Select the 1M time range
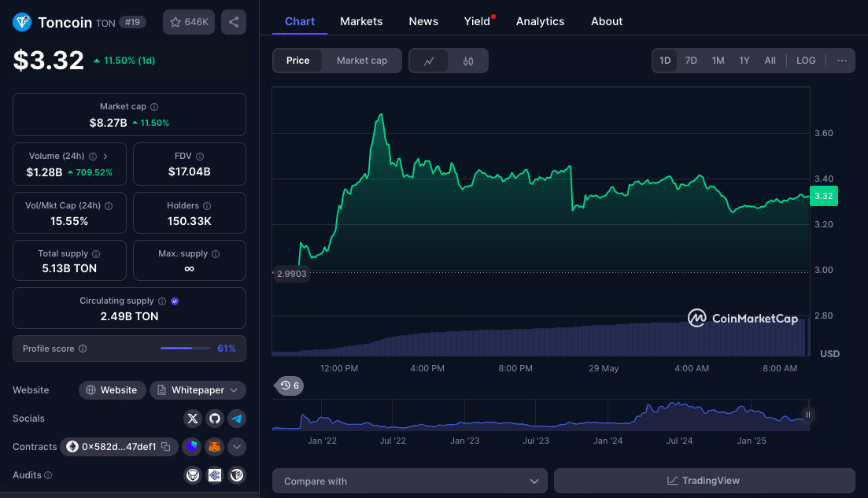868x498 pixels. coord(718,61)
